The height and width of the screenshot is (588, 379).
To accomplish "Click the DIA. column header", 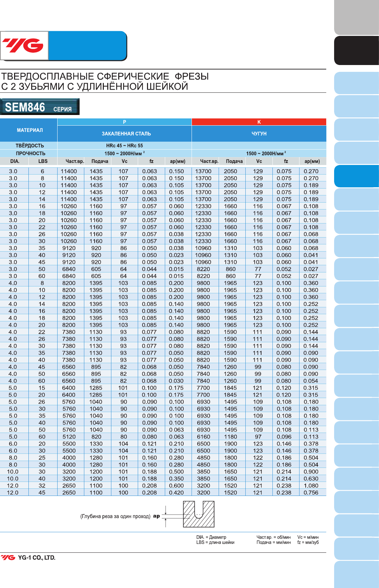I will tap(15, 161).
